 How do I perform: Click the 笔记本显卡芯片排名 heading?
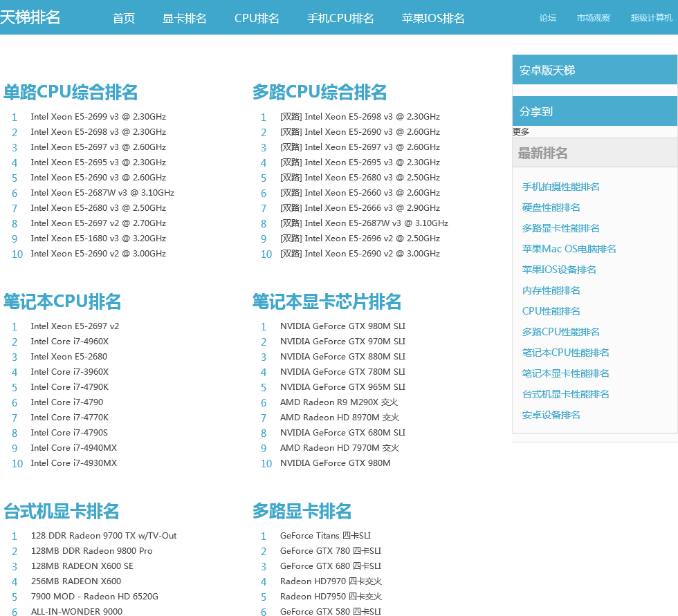tap(327, 301)
